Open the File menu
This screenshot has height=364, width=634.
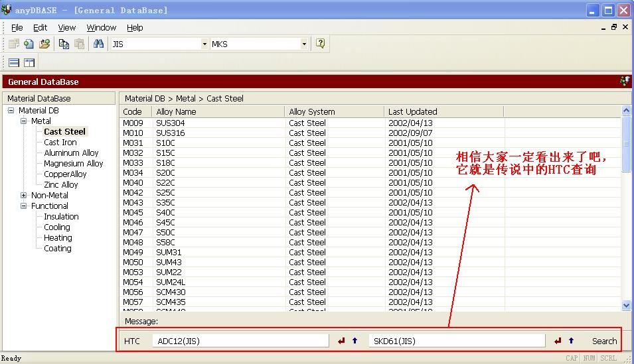click(x=17, y=27)
